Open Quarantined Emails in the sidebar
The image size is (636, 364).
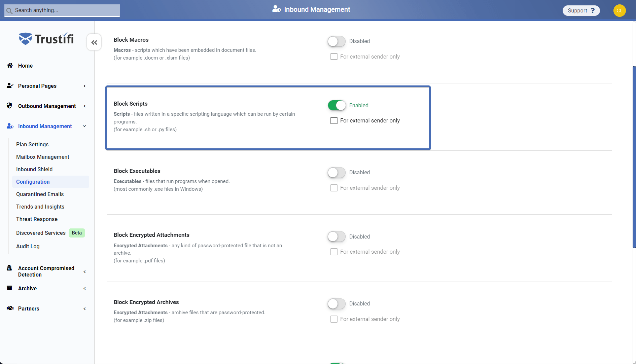40,194
